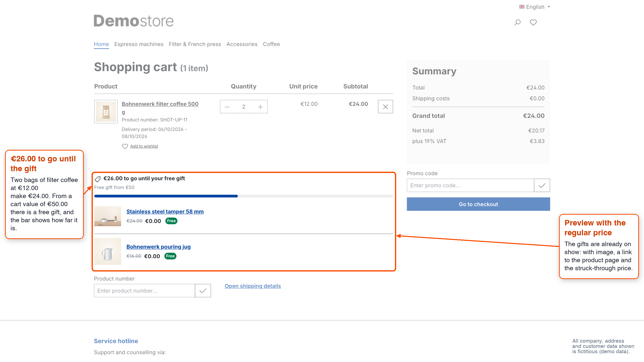Focus the Enter promo code field
644x362 pixels.
[x=470, y=185]
